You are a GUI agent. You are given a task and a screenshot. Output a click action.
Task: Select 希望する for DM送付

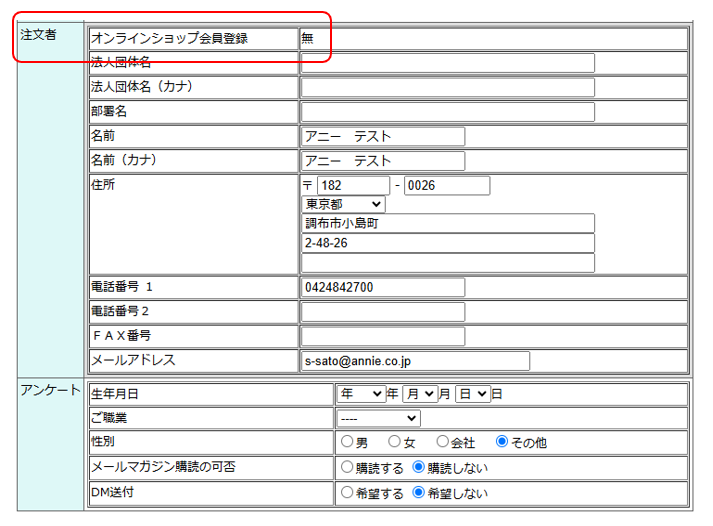[347, 493]
